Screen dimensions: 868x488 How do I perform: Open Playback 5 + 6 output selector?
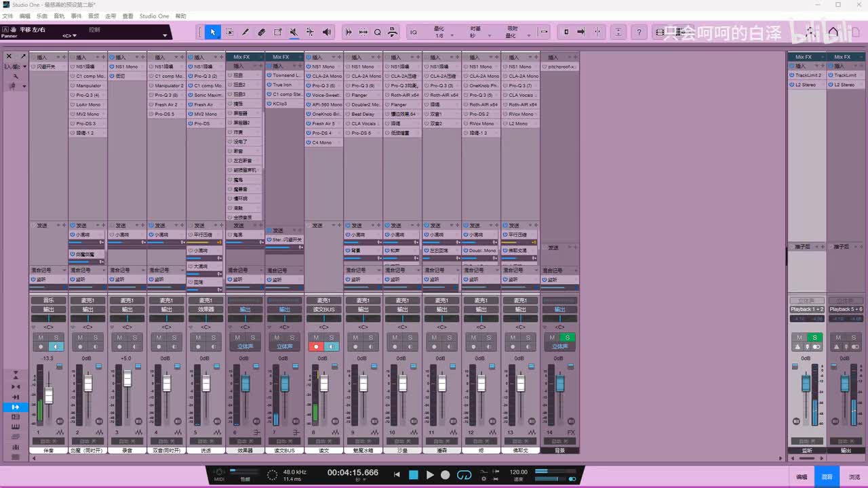pos(846,309)
